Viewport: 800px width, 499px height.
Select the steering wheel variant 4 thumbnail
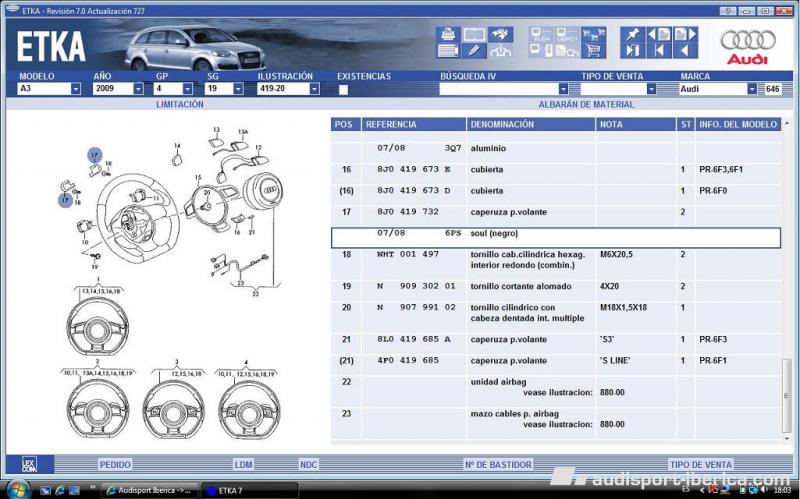[x=249, y=409]
